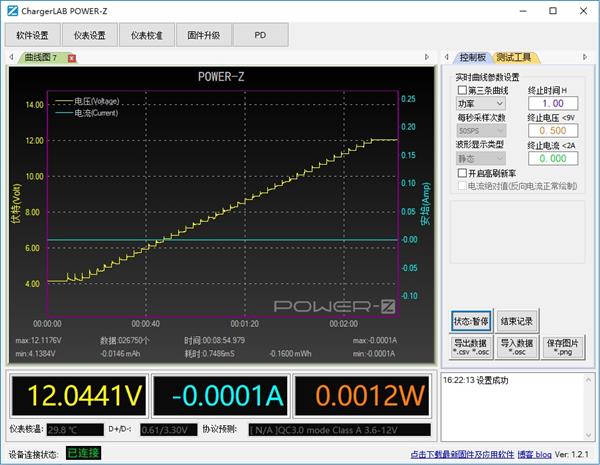Switch to the 控制板 tab

[x=473, y=57]
